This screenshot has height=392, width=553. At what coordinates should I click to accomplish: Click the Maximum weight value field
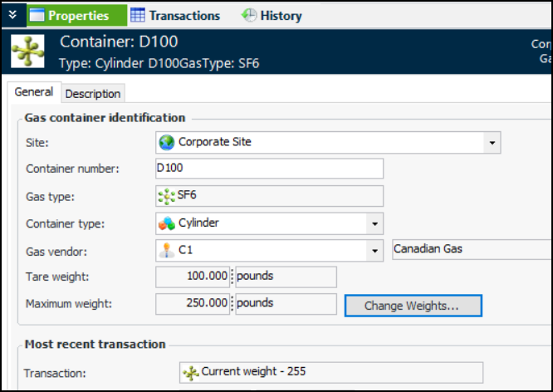pyautogui.click(x=193, y=304)
